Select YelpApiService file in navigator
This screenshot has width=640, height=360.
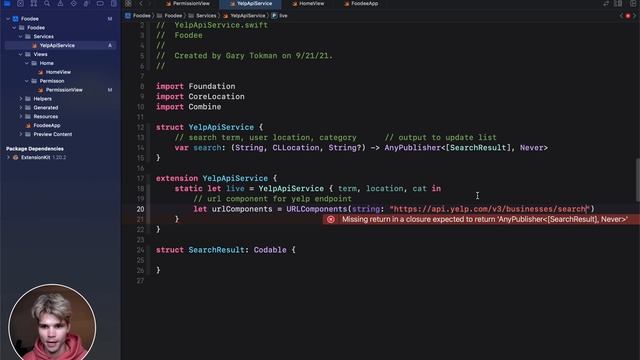pos(60,45)
